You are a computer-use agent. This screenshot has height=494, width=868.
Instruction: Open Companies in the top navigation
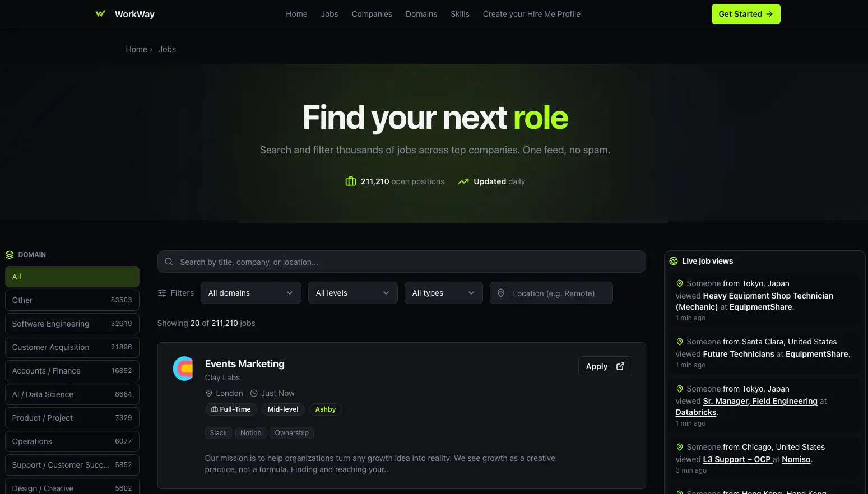tap(372, 14)
